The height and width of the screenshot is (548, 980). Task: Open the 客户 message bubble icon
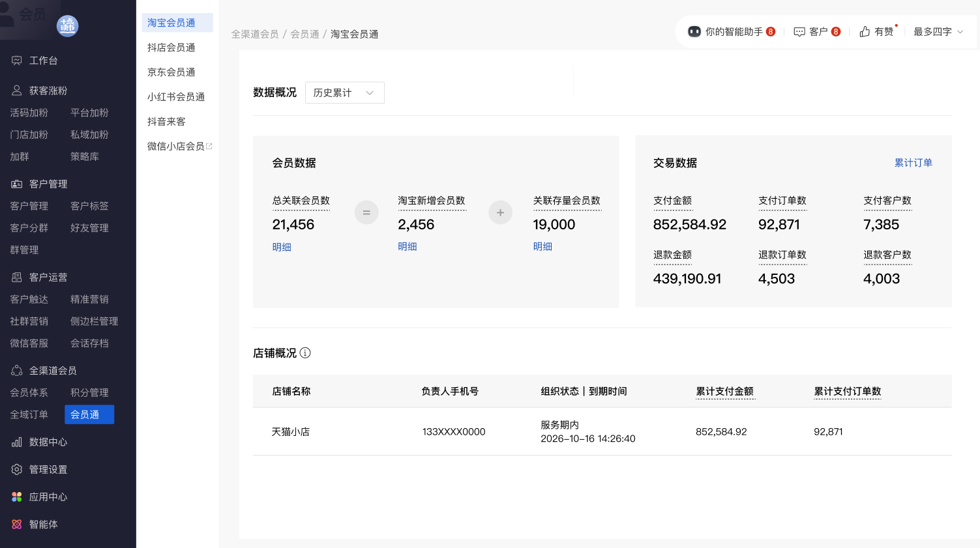pyautogui.click(x=799, y=32)
